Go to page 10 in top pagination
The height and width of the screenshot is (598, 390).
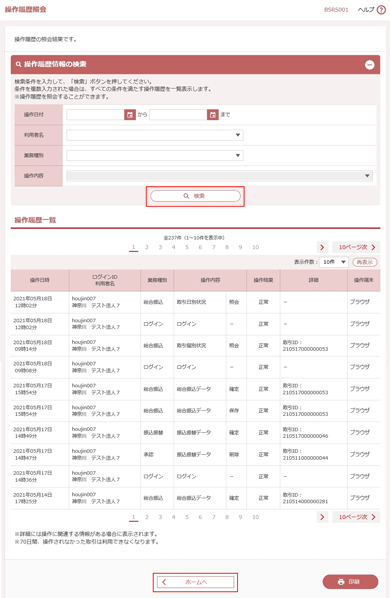(x=255, y=247)
